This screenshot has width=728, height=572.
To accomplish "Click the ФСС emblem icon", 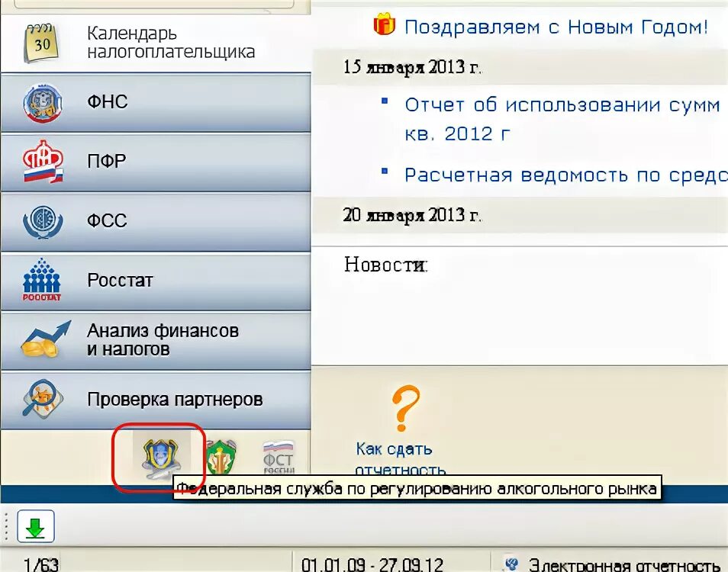I will coord(43,221).
